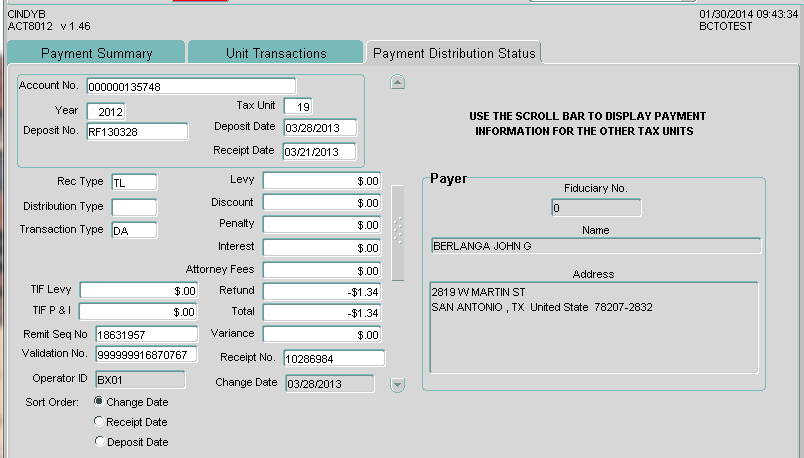
Task: Click into the Receipt Date field
Action: 319,152
